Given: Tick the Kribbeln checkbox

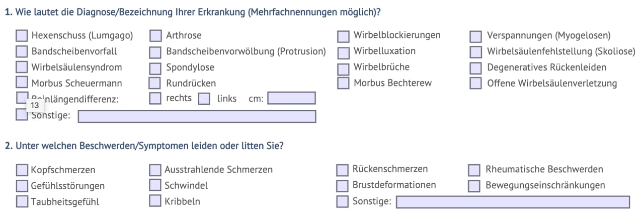Looking at the screenshot, I should pyautogui.click(x=155, y=201).
